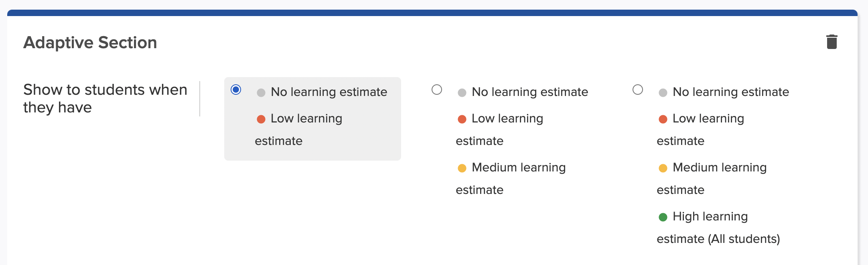Click the red Low dot in the selected option
The height and width of the screenshot is (265, 868).
pos(261,119)
